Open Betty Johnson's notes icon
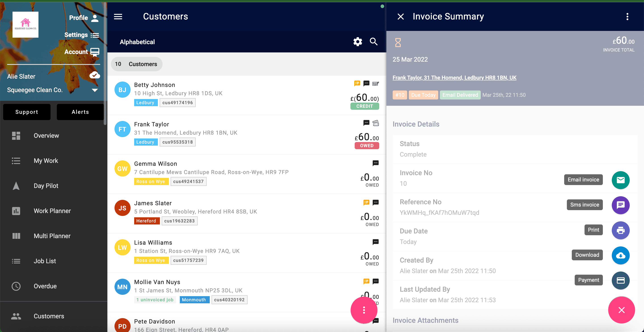 (x=357, y=83)
